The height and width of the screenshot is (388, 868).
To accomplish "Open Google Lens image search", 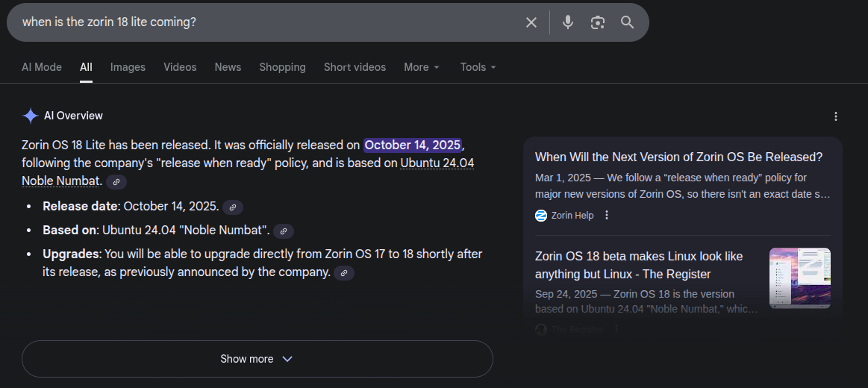I will point(597,22).
